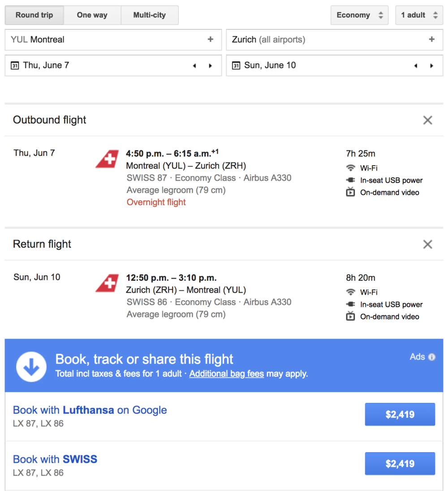The image size is (448, 491).
Task: Click the blue circular down arrow icon
Action: click(x=31, y=366)
